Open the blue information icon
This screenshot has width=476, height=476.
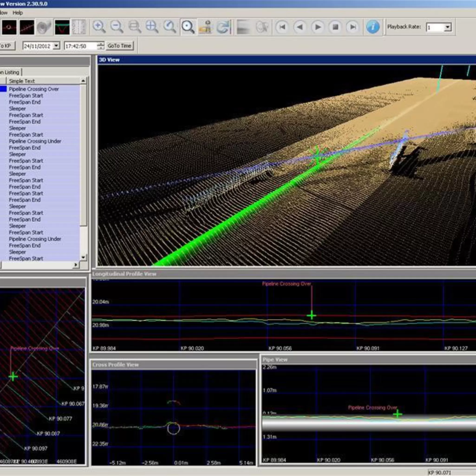pyautogui.click(x=373, y=27)
